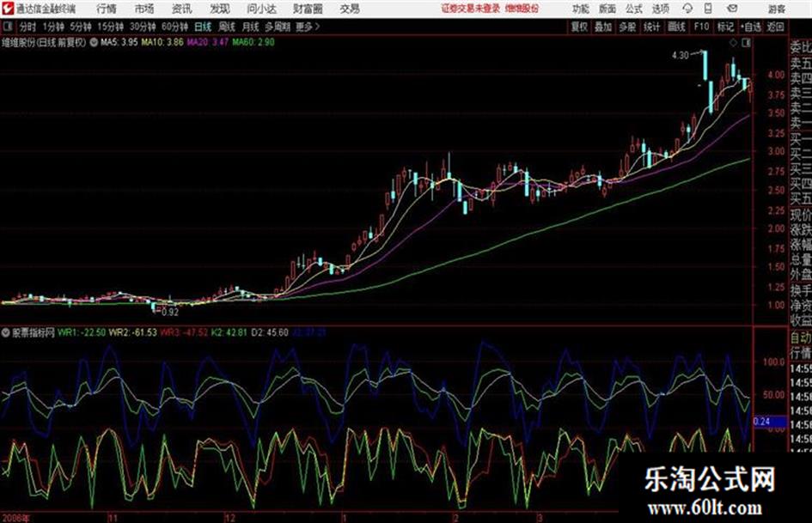Open the customer service headset icon
This screenshot has width=812, height=523.
pos(687,9)
